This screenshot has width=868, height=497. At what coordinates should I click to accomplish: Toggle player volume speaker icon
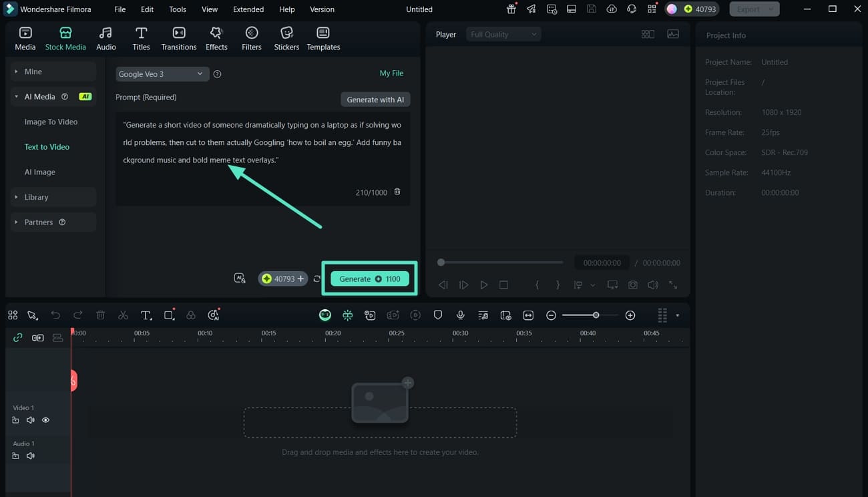pyautogui.click(x=653, y=285)
